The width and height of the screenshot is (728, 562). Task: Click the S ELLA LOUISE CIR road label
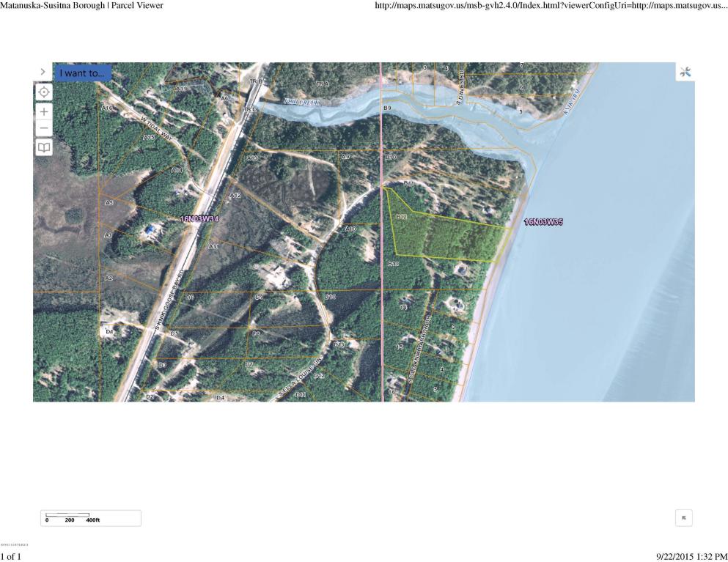(x=300, y=377)
